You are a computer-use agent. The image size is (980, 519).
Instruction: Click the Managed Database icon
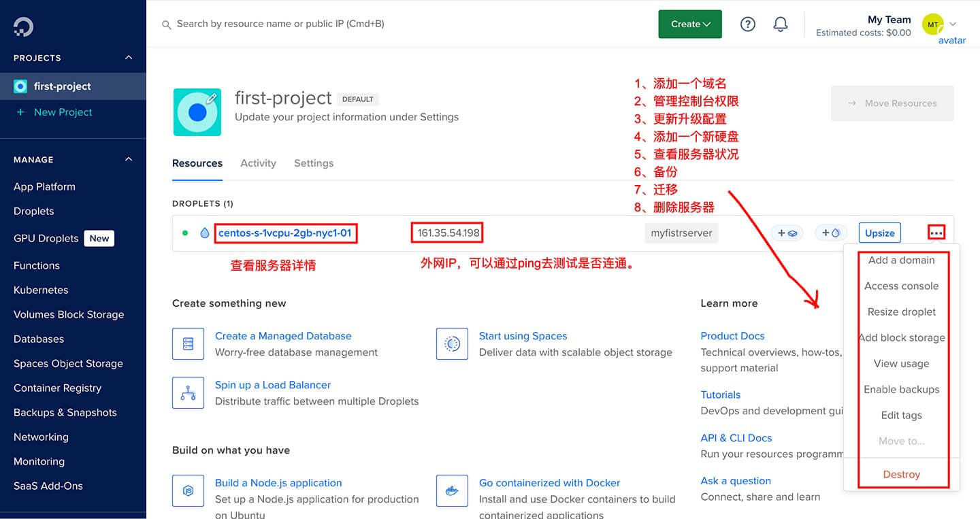coord(188,344)
